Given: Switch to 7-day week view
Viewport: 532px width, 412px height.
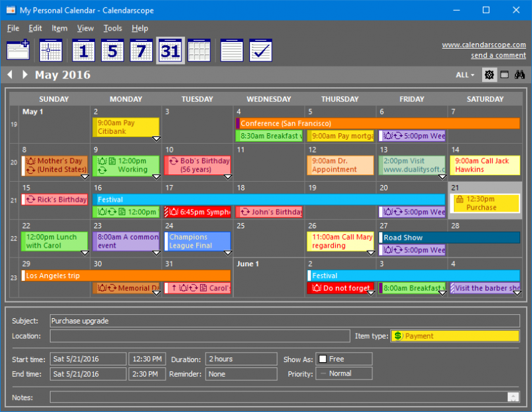Looking at the screenshot, I should (141, 51).
